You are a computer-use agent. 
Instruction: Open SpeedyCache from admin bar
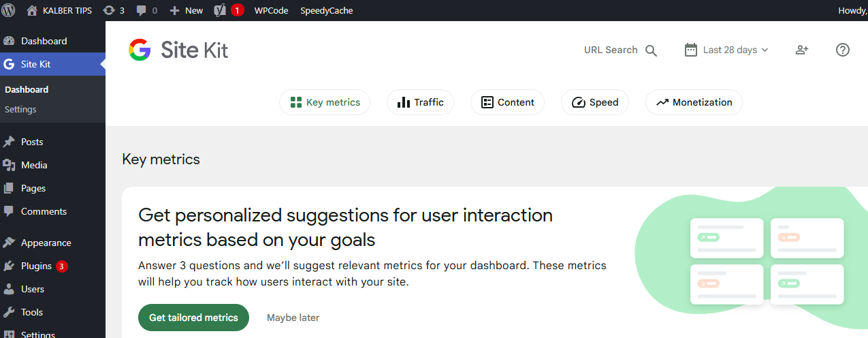click(326, 10)
